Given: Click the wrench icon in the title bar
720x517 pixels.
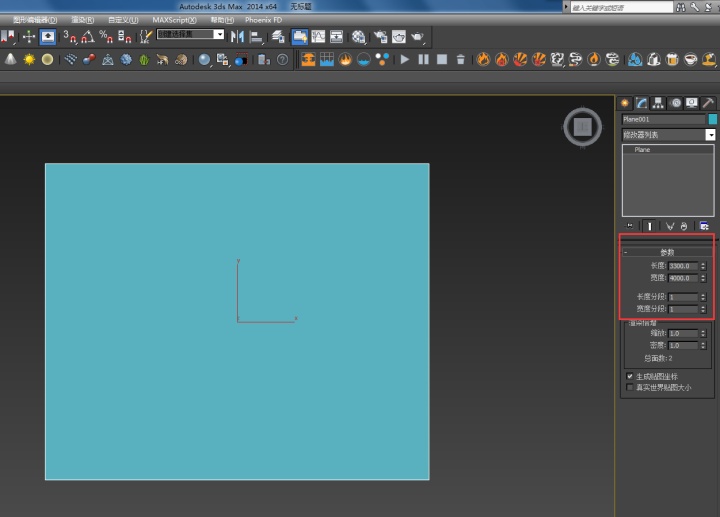Looking at the screenshot, I should 695,7.
